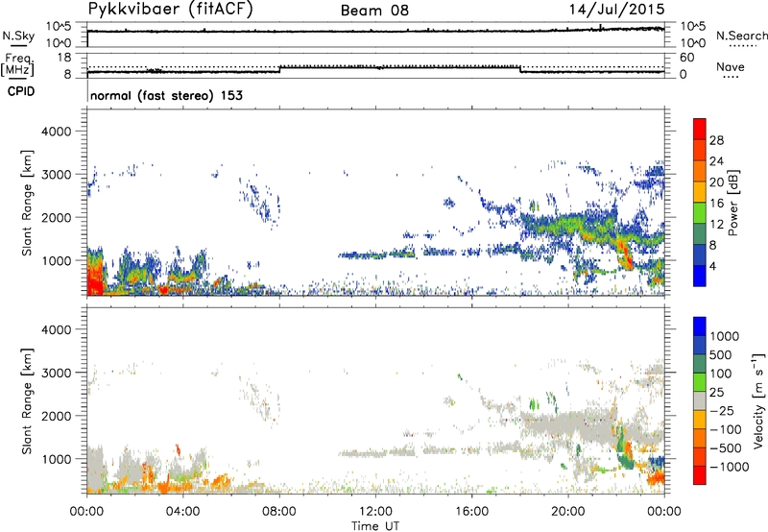The image size is (768, 532).
Task: Click '3000' on velocity panel range axis
Action: tap(56, 373)
